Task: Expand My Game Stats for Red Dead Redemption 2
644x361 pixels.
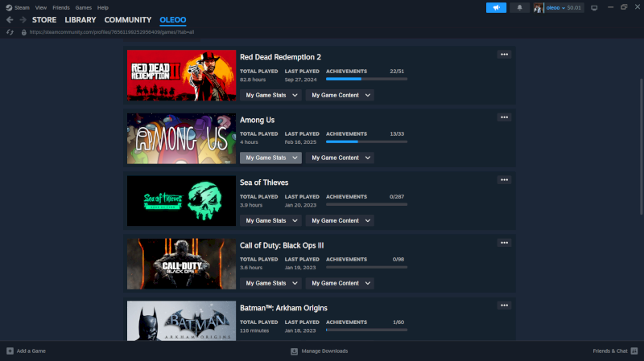Action: click(270, 95)
